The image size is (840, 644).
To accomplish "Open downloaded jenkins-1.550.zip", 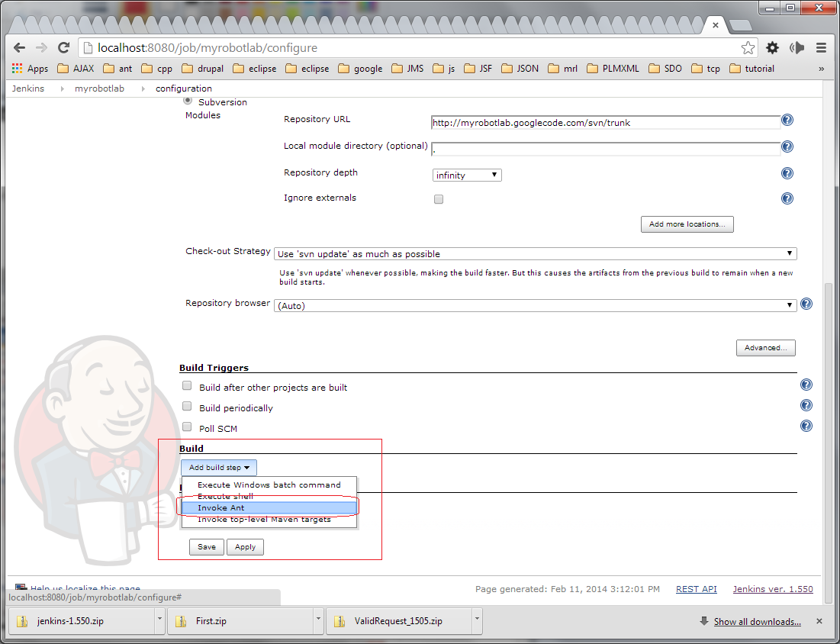I will coord(82,621).
